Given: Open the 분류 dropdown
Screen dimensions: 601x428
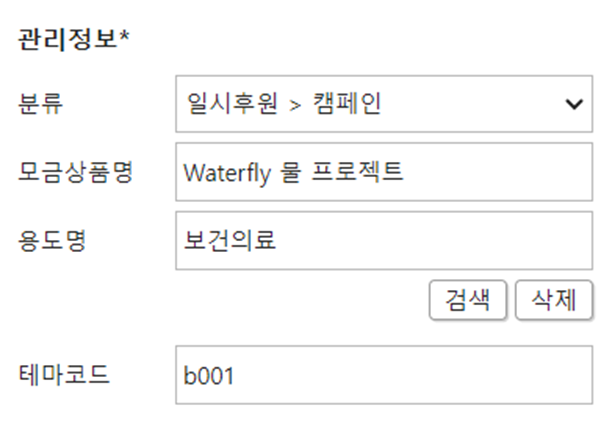Looking at the screenshot, I should point(383,103).
